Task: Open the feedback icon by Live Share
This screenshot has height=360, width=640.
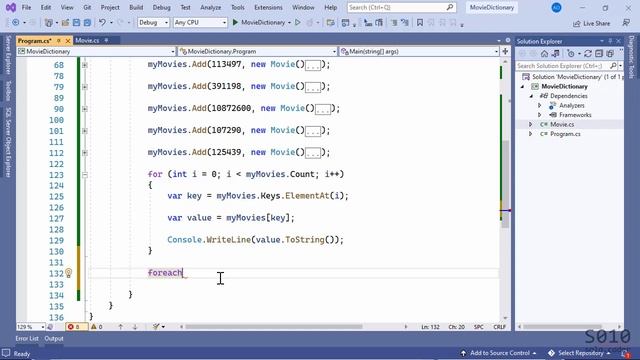Action: tap(626, 23)
